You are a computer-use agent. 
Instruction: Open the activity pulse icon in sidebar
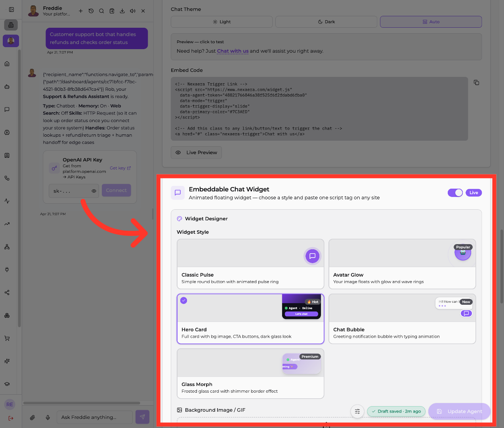(7, 201)
